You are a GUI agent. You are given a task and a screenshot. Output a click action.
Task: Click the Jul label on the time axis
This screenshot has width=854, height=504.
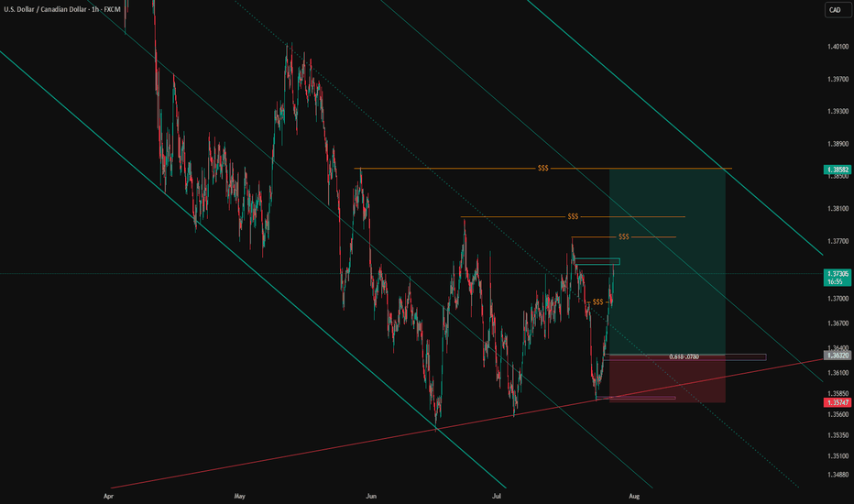tap(496, 497)
